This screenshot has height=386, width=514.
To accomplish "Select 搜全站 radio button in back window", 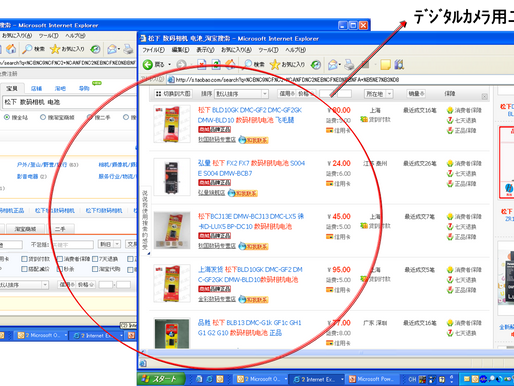I will click(x=7, y=117).
